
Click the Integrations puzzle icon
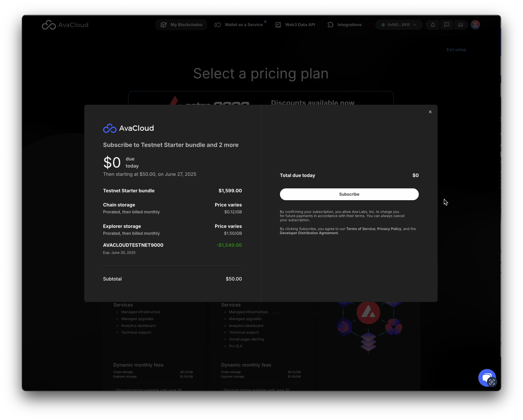[x=330, y=25]
